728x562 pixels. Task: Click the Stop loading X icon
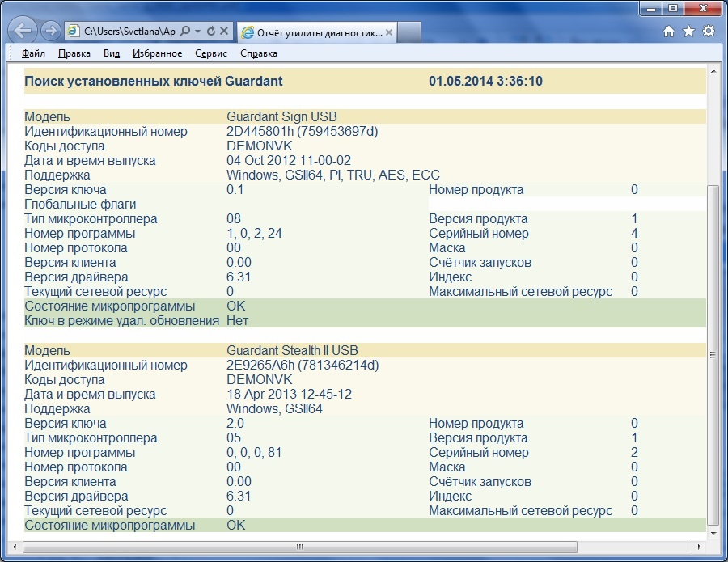pyautogui.click(x=224, y=32)
